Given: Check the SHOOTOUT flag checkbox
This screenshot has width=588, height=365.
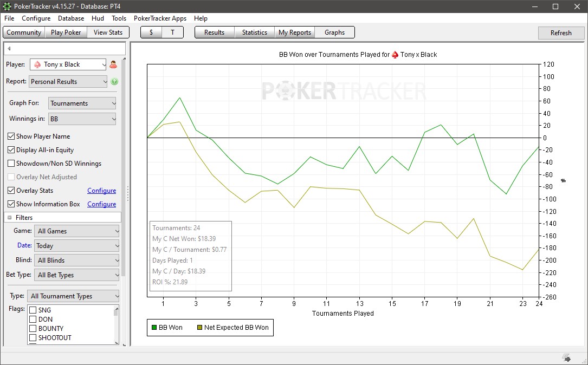Looking at the screenshot, I should [x=33, y=337].
